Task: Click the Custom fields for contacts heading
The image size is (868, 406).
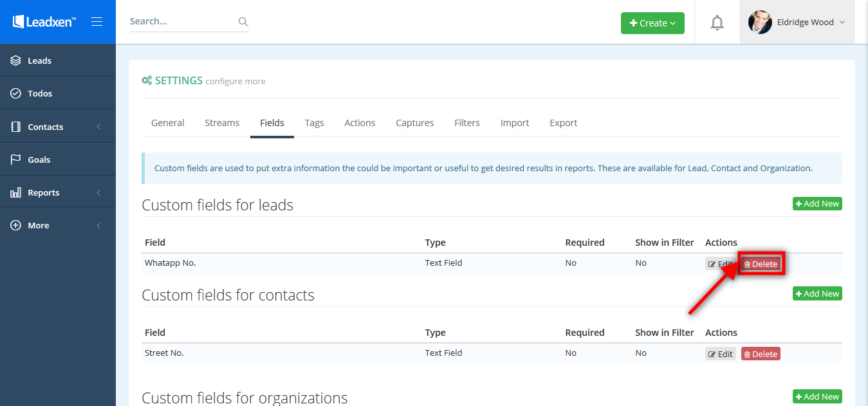Action: 228,295
